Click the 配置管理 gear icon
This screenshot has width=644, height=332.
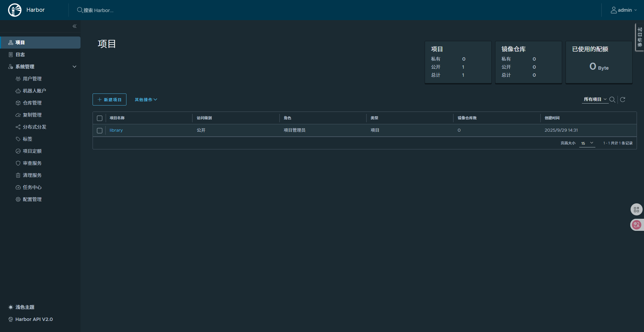pyautogui.click(x=18, y=199)
